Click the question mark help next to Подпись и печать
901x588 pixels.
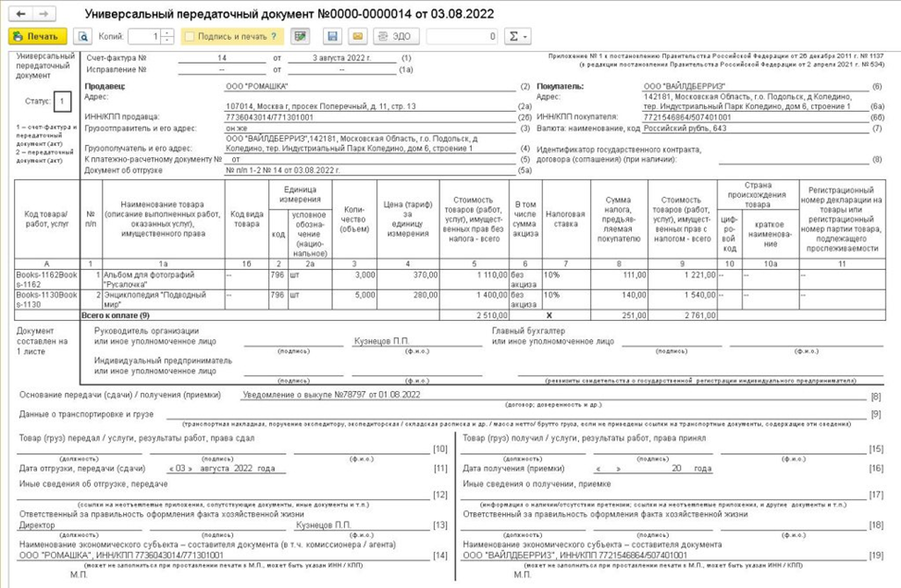click(x=273, y=37)
